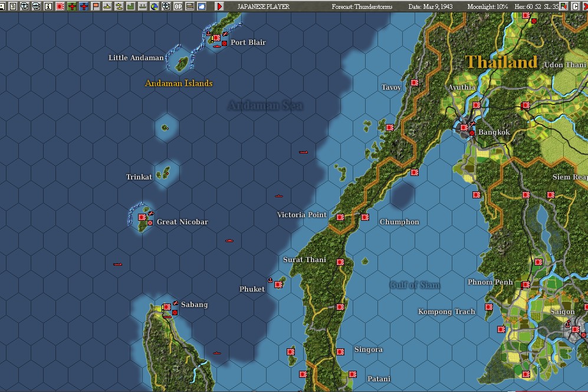Select the Singora base flag marker
The width and height of the screenshot is (588, 392).
340,352
